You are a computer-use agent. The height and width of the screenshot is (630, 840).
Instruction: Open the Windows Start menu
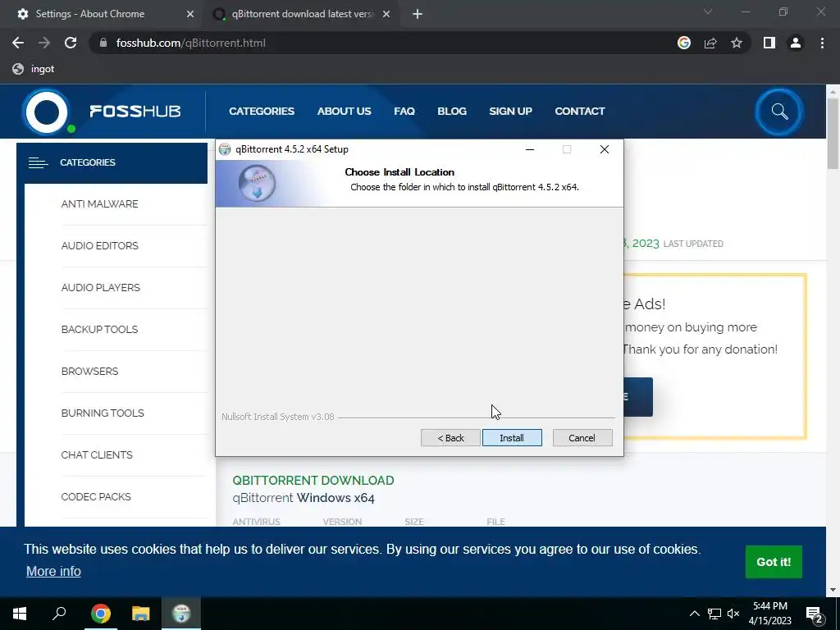tap(20, 614)
